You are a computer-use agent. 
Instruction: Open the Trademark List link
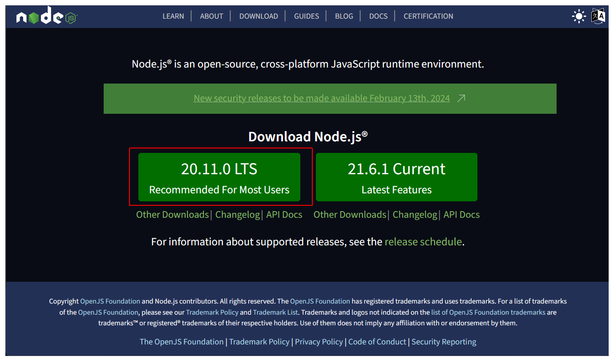pos(276,312)
